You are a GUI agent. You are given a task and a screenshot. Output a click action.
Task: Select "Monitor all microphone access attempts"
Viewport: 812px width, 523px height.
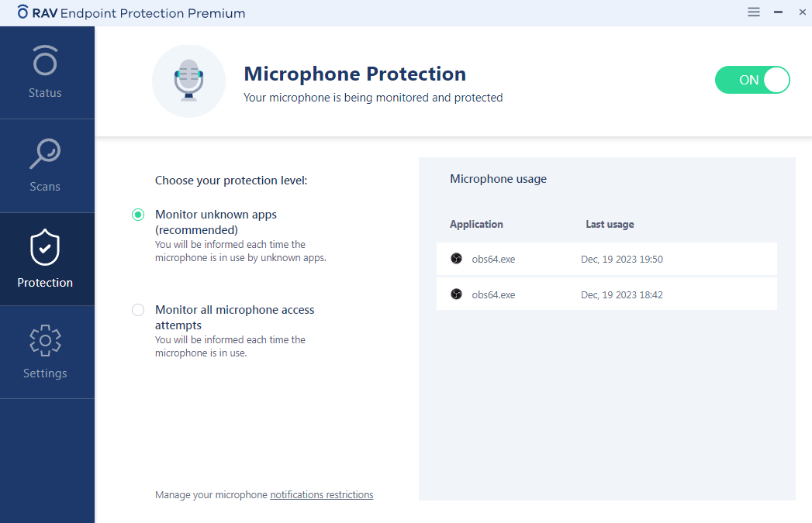137,309
